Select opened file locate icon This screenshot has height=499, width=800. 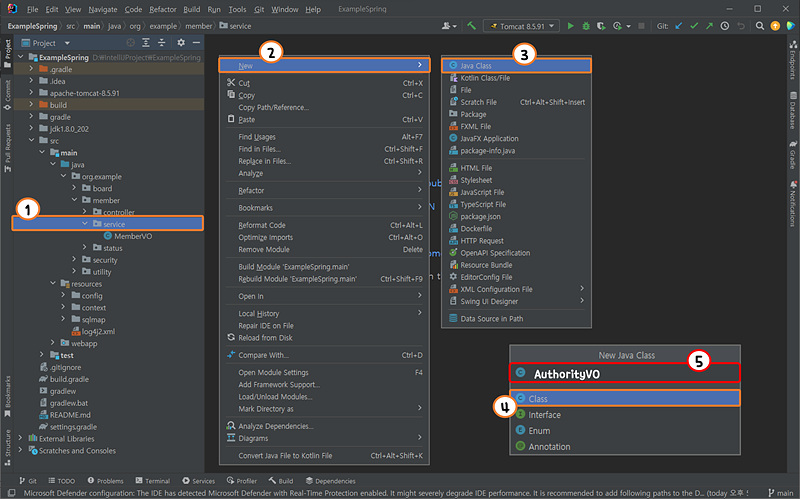[x=131, y=43]
